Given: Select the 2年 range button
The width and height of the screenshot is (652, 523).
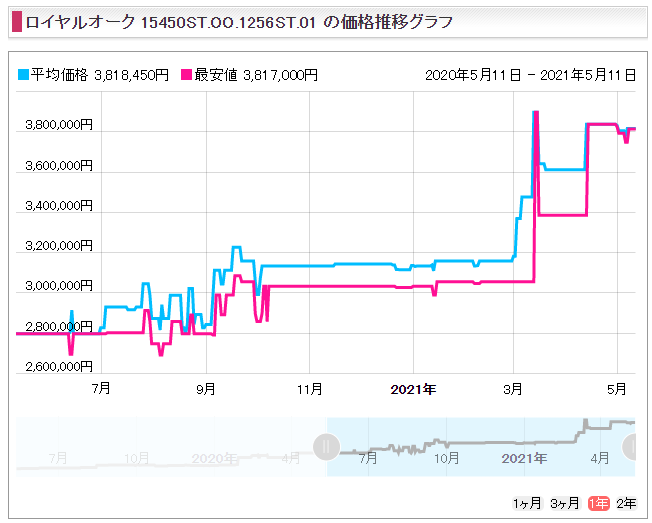Looking at the screenshot, I should point(626,503).
